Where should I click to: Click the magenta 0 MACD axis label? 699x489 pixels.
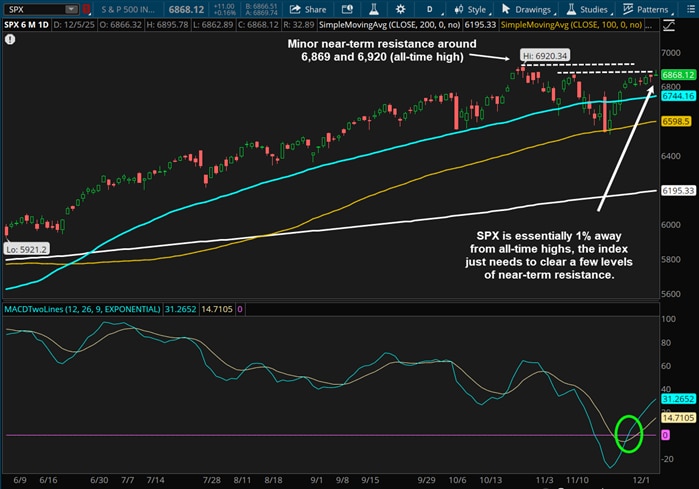click(666, 435)
